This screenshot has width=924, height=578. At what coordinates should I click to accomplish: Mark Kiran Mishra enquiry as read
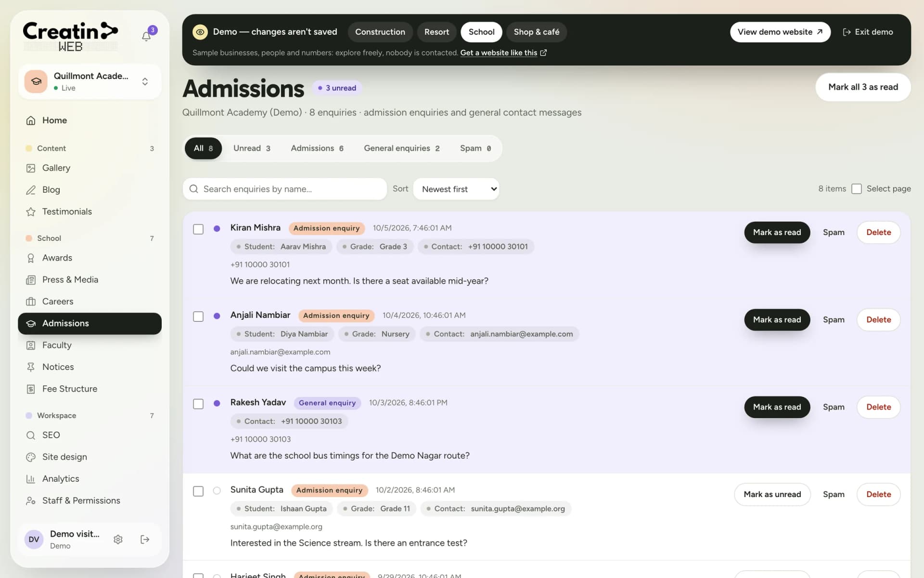tap(777, 232)
